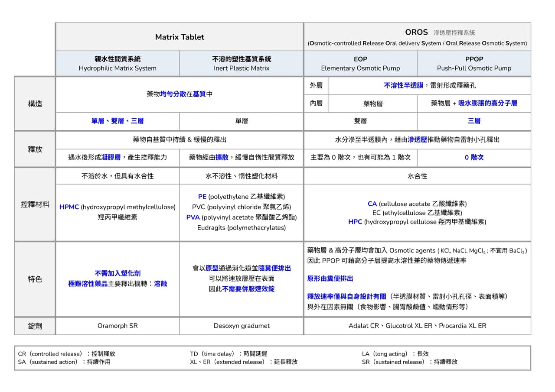Select 'PVC (polyvinyl chloride 聚氯乙烯)' line

(x=242, y=207)
